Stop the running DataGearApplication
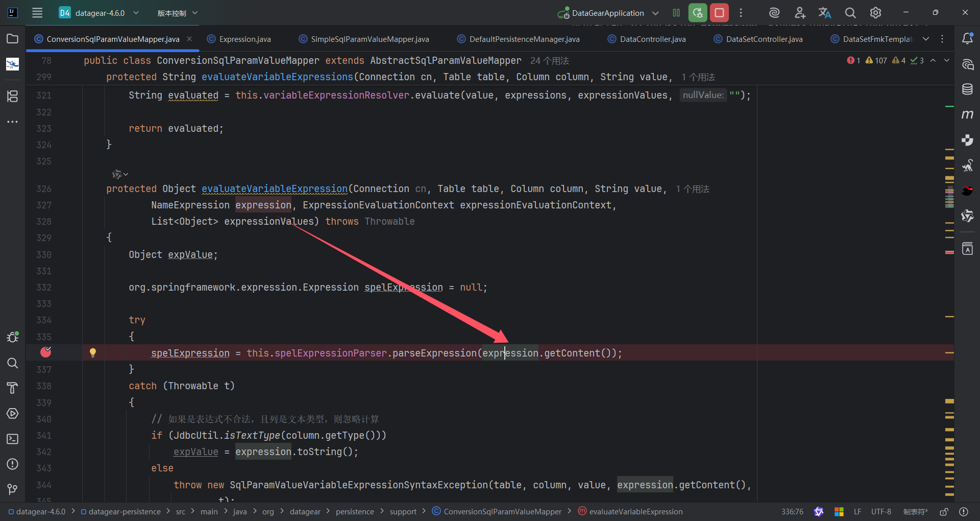Viewport: 980px width, 521px height. (x=719, y=13)
